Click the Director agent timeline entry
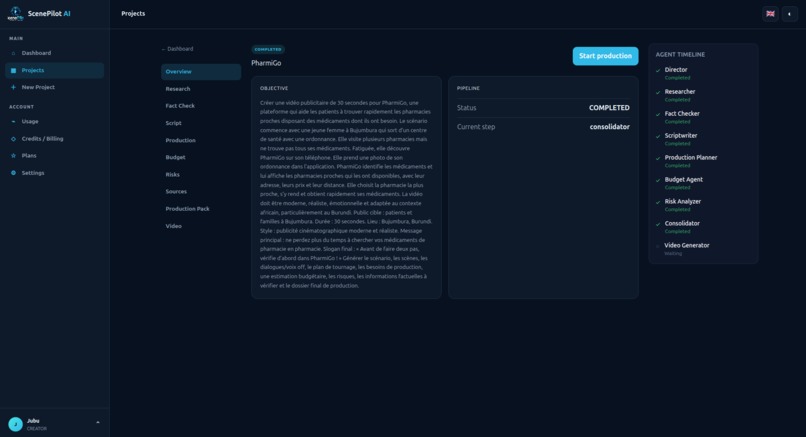 703,74
